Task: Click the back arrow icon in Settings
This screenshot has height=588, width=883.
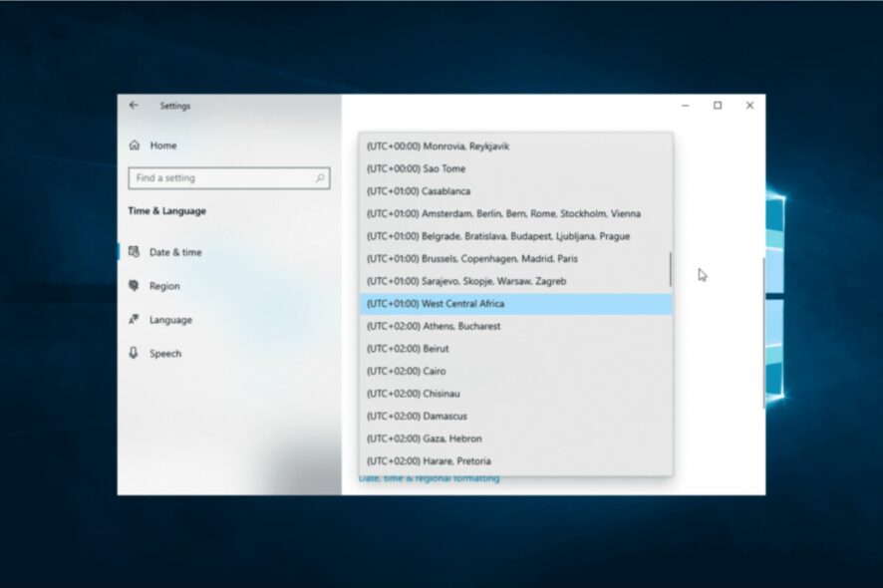Action: (134, 106)
